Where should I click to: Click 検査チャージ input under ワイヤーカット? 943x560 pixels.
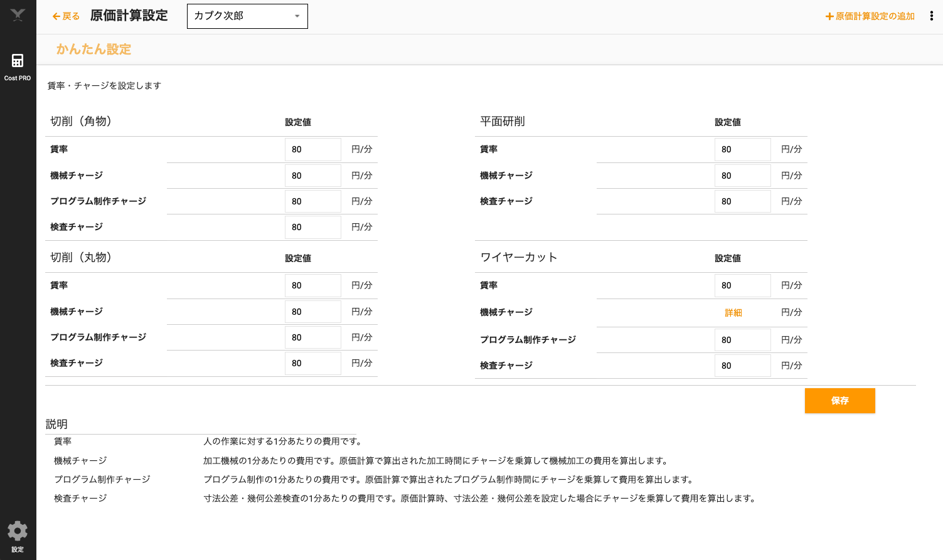click(742, 366)
